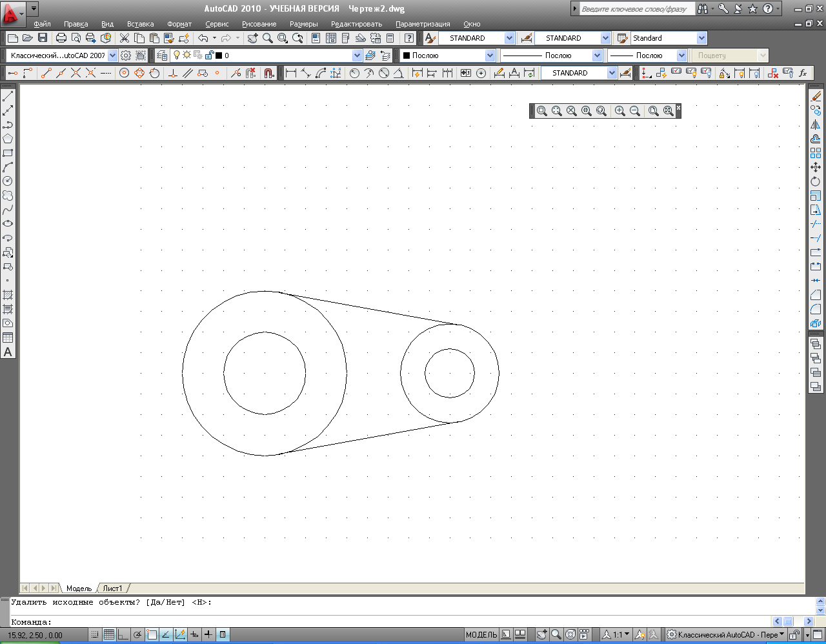Open the Рисование menu
The height and width of the screenshot is (644, 826).
coord(259,24)
